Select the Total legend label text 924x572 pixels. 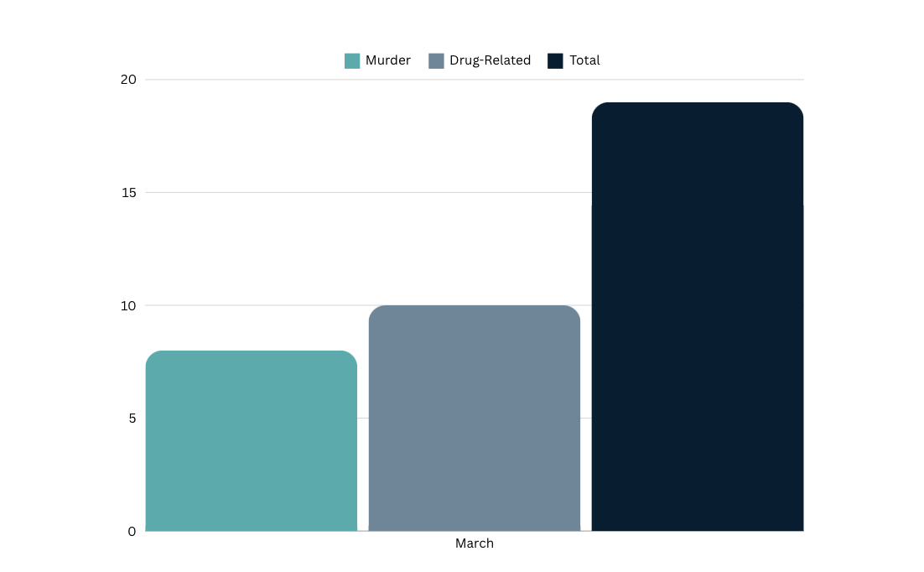click(x=584, y=60)
